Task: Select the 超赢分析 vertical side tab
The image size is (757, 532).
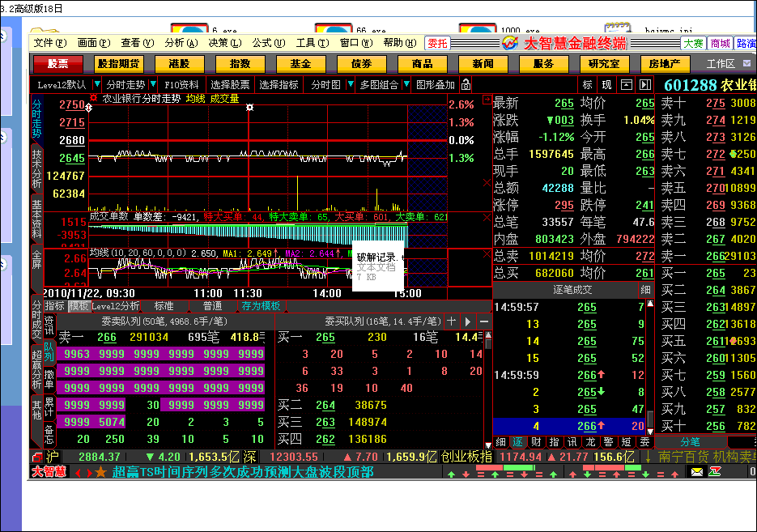Action: click(x=36, y=370)
